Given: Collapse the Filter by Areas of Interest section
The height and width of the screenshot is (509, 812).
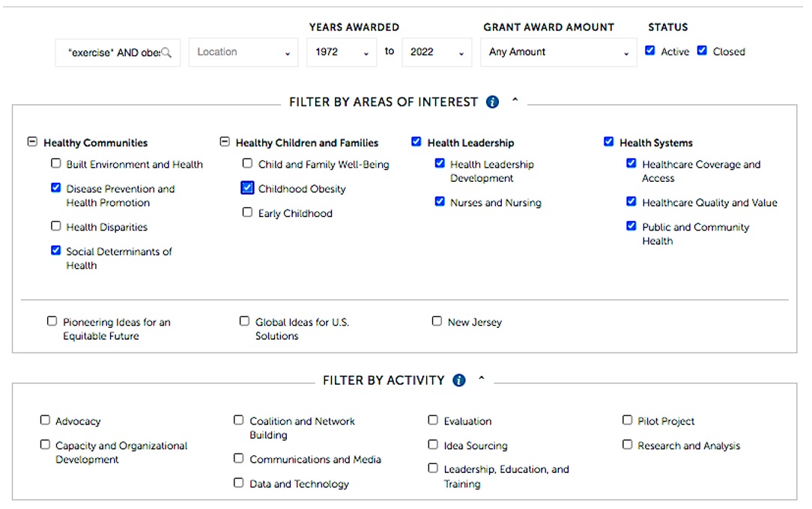Looking at the screenshot, I should coord(515,101).
